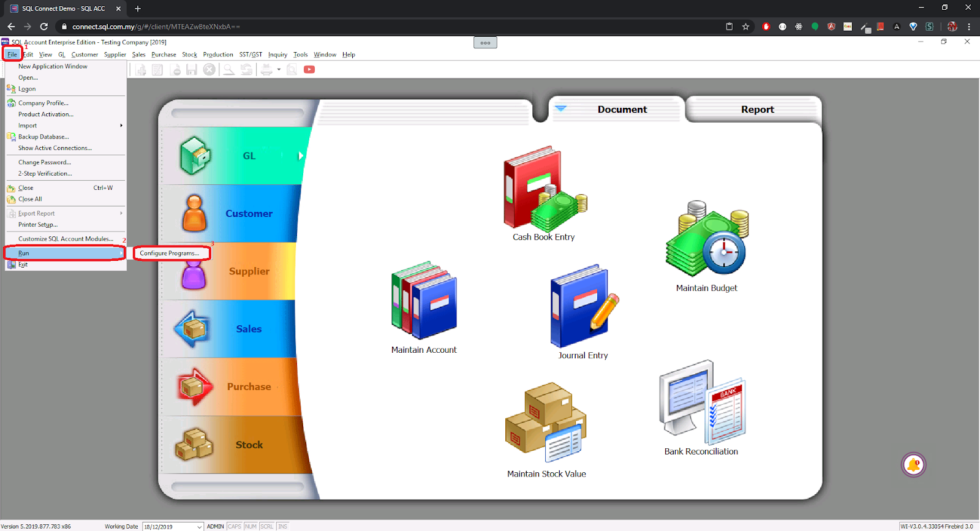The width and height of the screenshot is (980, 531).
Task: Open the Working Date dropdown
Action: [x=200, y=527]
